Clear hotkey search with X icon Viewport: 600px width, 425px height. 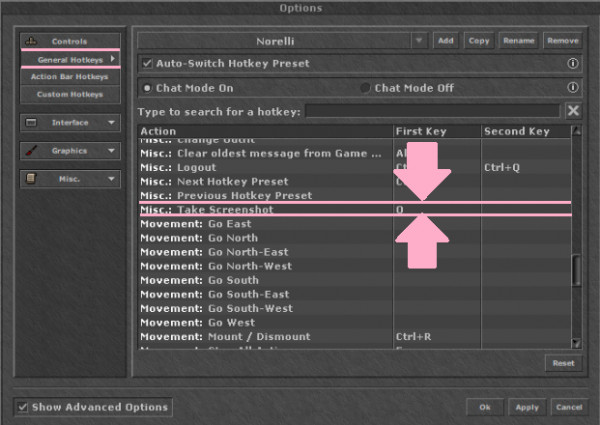coord(573,111)
